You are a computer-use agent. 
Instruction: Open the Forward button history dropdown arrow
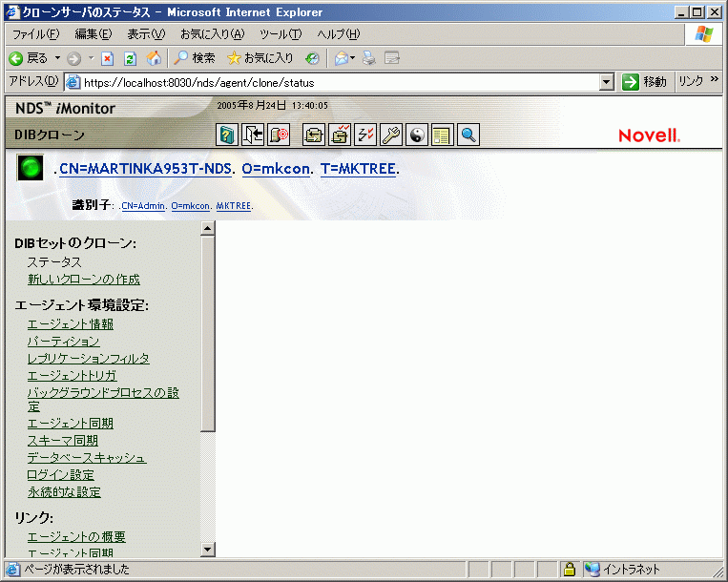91,58
